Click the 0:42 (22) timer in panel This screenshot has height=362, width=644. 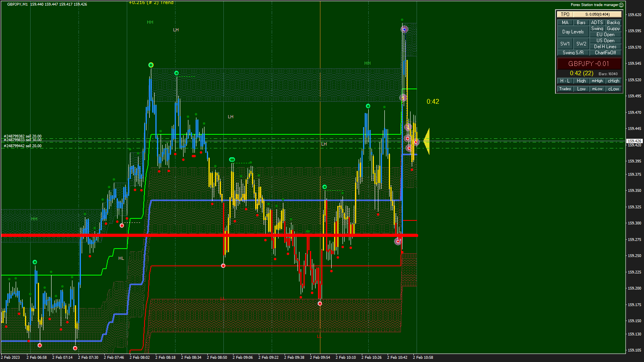pos(582,73)
